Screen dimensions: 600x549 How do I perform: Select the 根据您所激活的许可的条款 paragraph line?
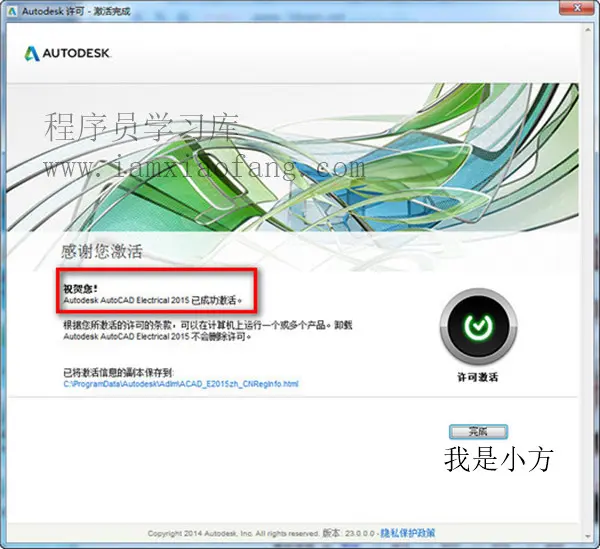click(207, 325)
